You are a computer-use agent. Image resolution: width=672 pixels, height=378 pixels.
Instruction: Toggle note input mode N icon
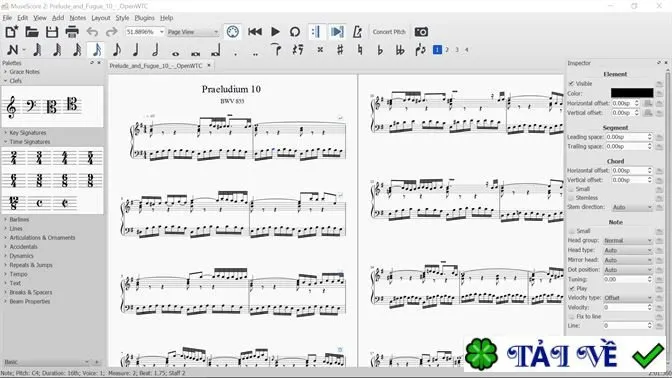pos(12,50)
